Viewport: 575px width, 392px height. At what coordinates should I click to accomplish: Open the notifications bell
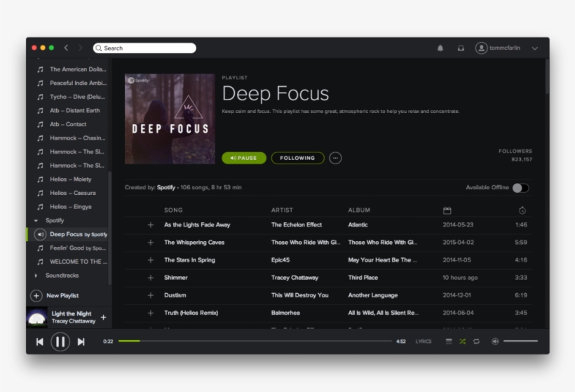440,48
